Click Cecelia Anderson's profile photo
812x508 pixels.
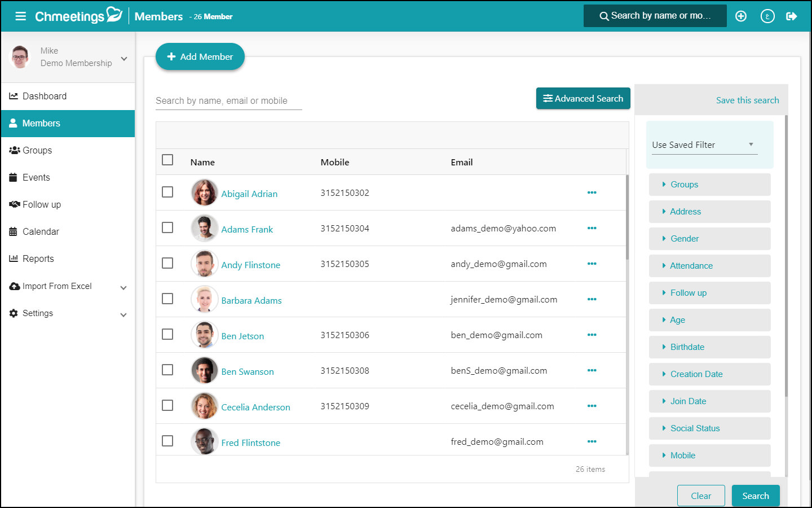[205, 406]
